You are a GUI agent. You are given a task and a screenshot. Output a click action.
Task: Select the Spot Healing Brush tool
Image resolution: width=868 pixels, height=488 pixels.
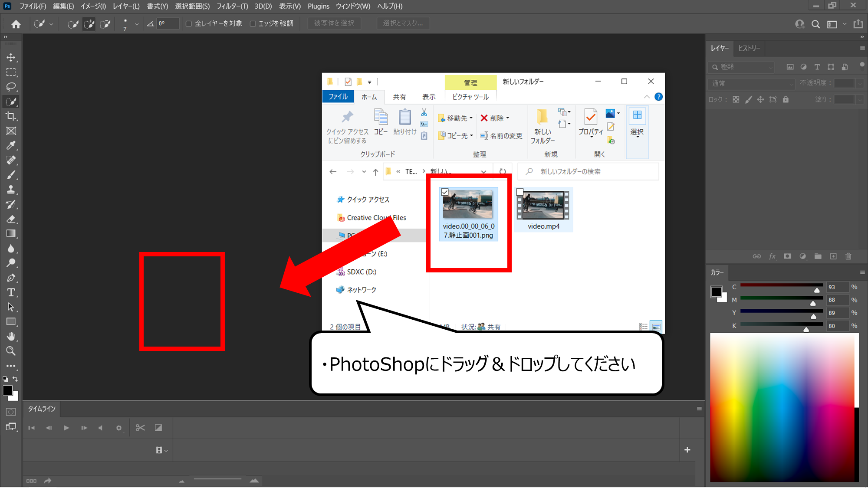[11, 160]
